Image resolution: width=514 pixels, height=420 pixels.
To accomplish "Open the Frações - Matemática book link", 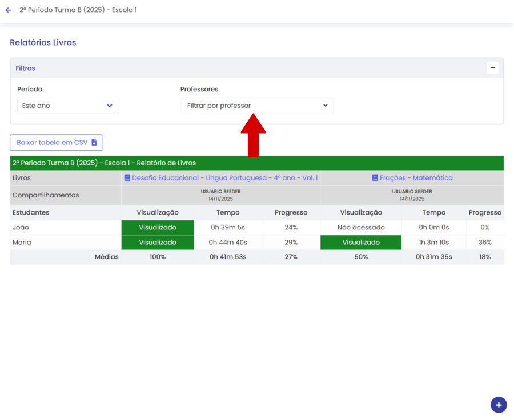I will (416, 178).
